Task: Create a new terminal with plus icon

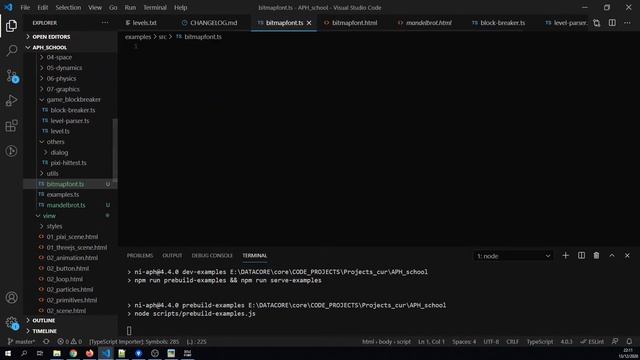Action: click(x=565, y=256)
